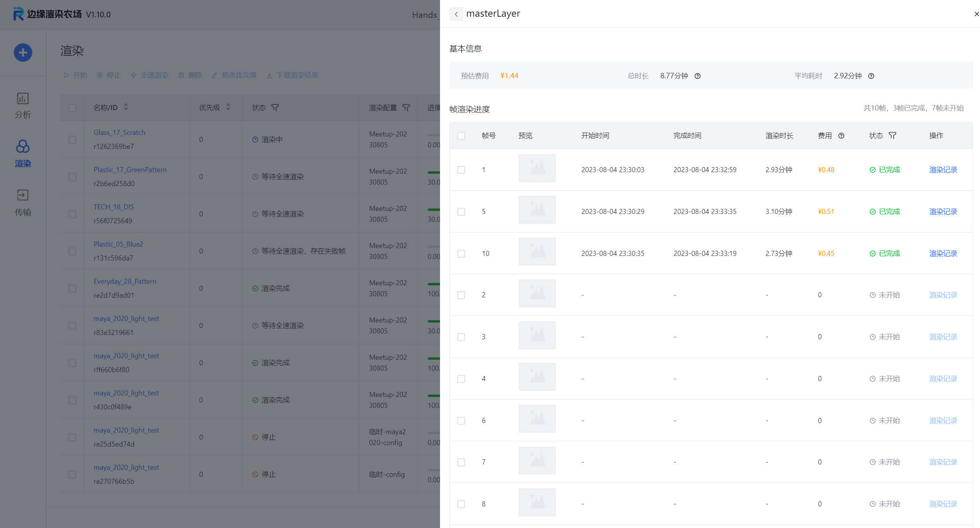Viewport: 980px width, 528px height.
Task: Click help icon next to 平均耗时
Action: [871, 76]
